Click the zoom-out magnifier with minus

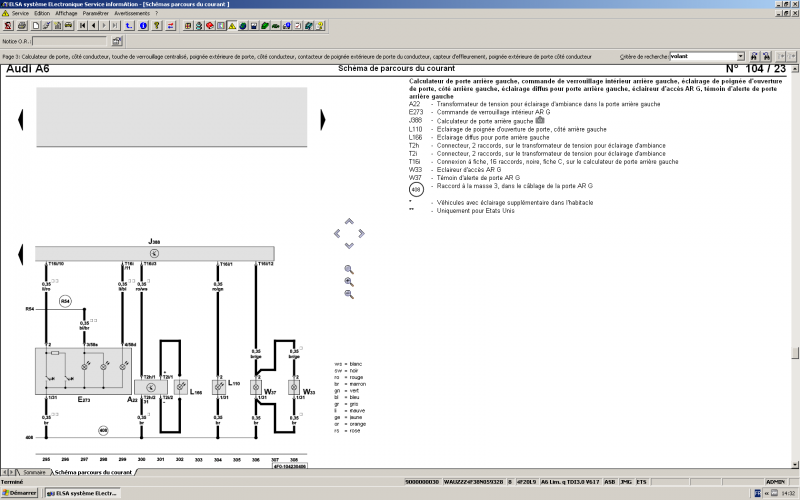tap(349, 294)
